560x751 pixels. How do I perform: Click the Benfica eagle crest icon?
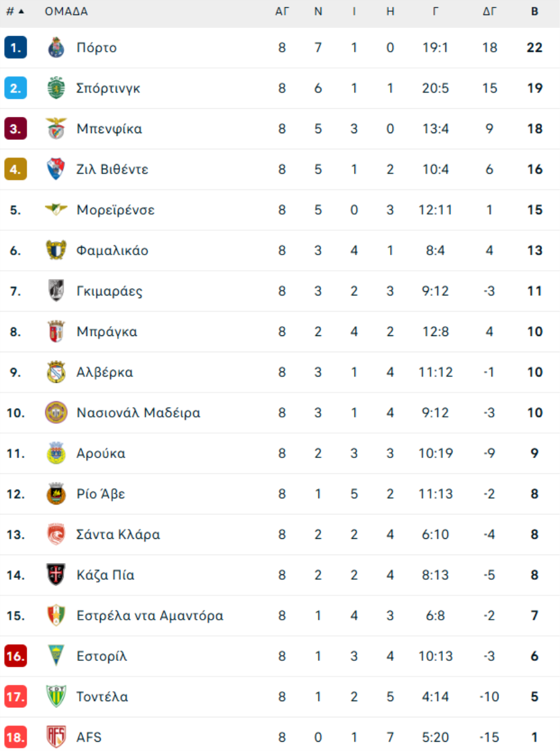pyautogui.click(x=56, y=129)
